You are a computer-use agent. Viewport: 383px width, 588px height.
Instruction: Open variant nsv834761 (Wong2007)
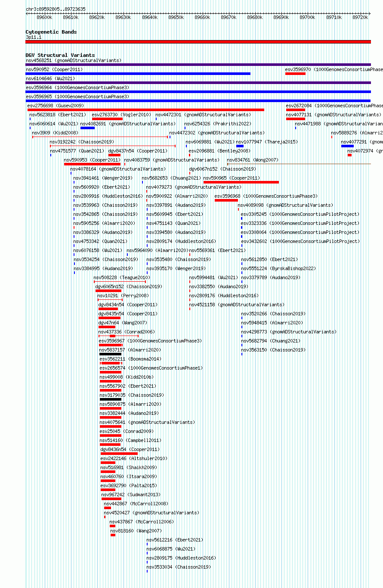click(x=253, y=160)
